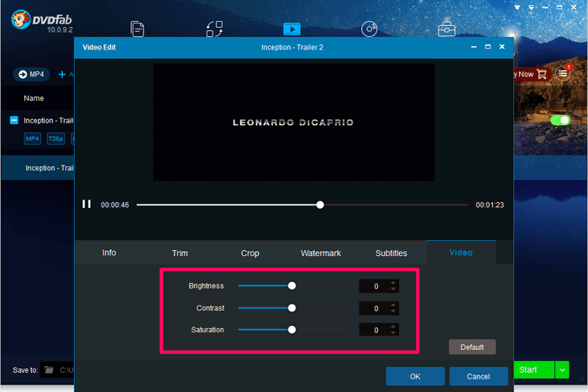Screen dimensions: 588x392
Task: Click the Name column header
Action: (34, 98)
